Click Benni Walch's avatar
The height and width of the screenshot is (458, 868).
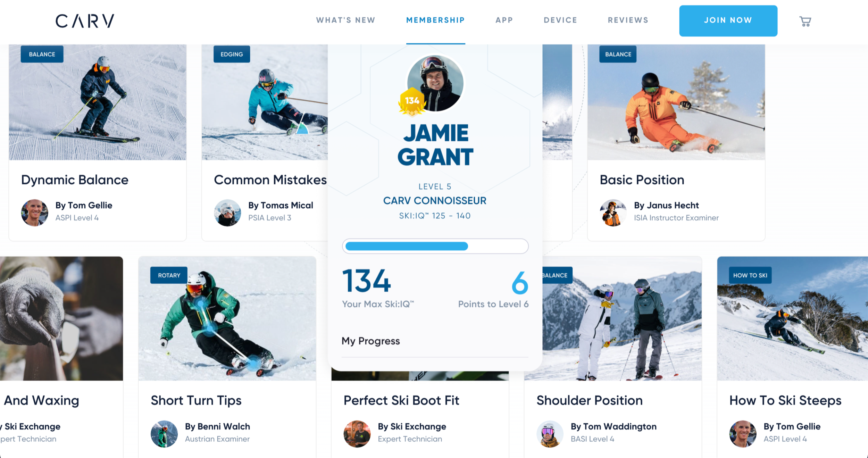164,434
